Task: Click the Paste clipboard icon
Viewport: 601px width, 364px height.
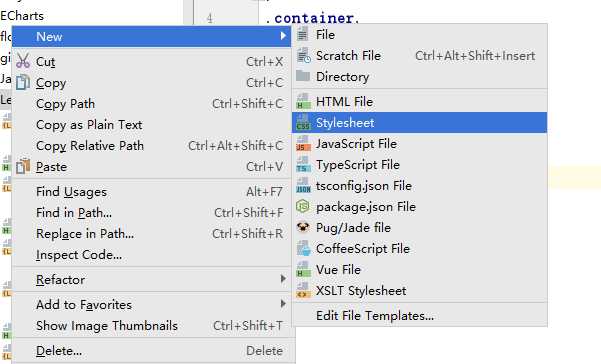Action: tap(23, 166)
